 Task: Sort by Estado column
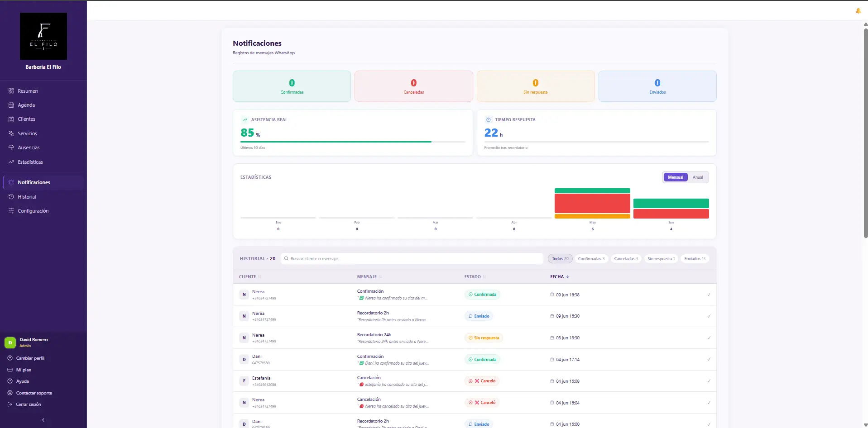tap(475, 277)
